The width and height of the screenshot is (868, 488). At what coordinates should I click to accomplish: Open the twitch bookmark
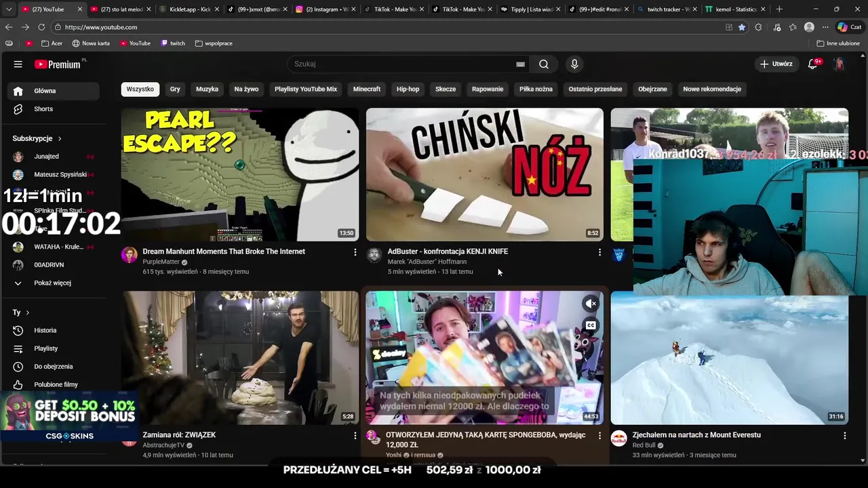173,43
